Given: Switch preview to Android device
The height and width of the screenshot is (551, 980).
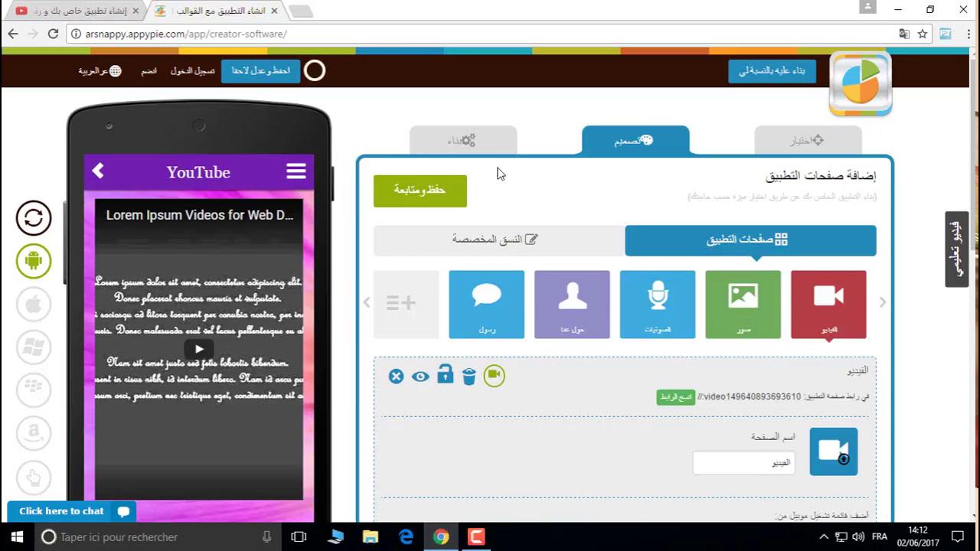Looking at the screenshot, I should [34, 261].
